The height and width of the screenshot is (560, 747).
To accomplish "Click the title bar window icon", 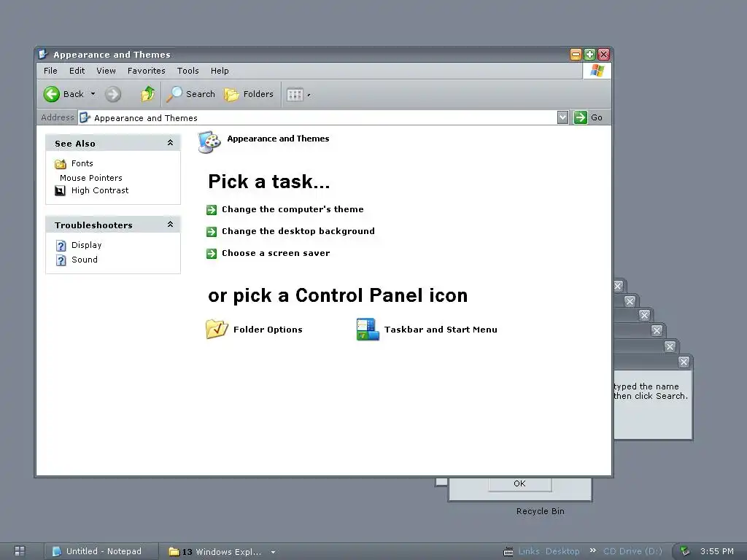I will point(43,54).
